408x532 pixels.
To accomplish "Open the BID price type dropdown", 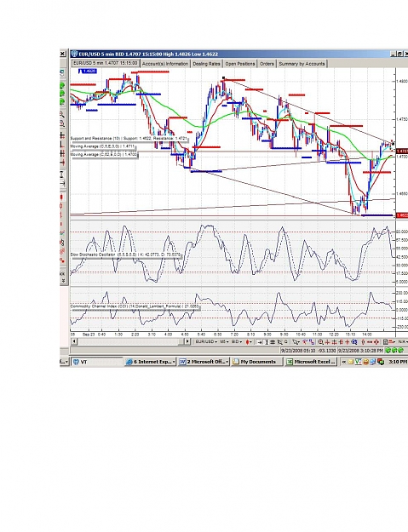I will click(x=237, y=341).
